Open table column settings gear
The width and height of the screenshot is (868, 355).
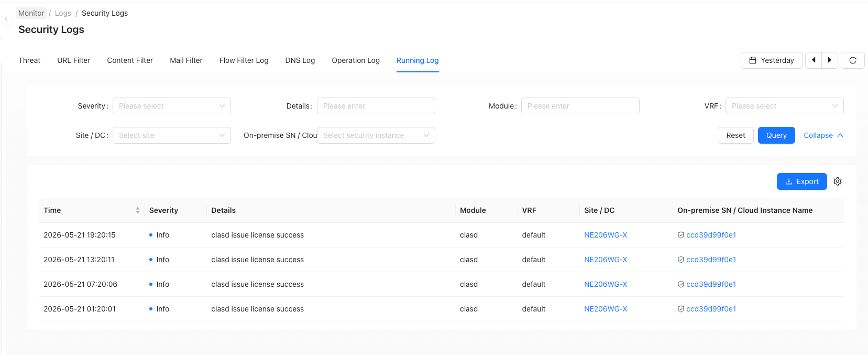(x=838, y=181)
